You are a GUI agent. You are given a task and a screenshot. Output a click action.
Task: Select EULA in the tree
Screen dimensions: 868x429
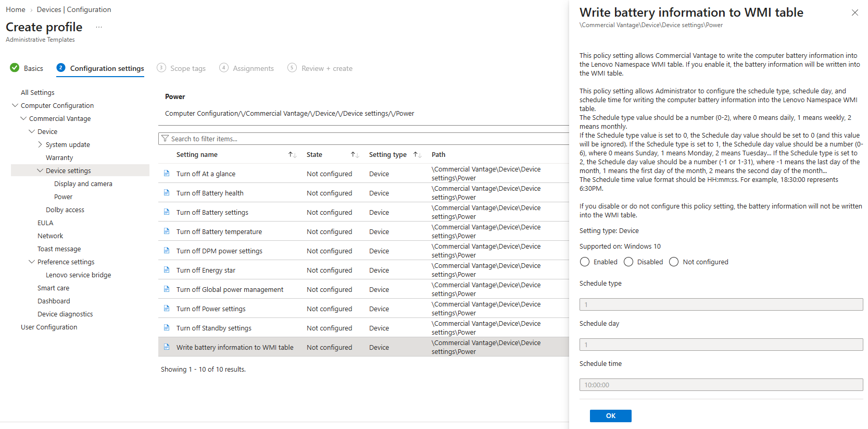pyautogui.click(x=45, y=223)
